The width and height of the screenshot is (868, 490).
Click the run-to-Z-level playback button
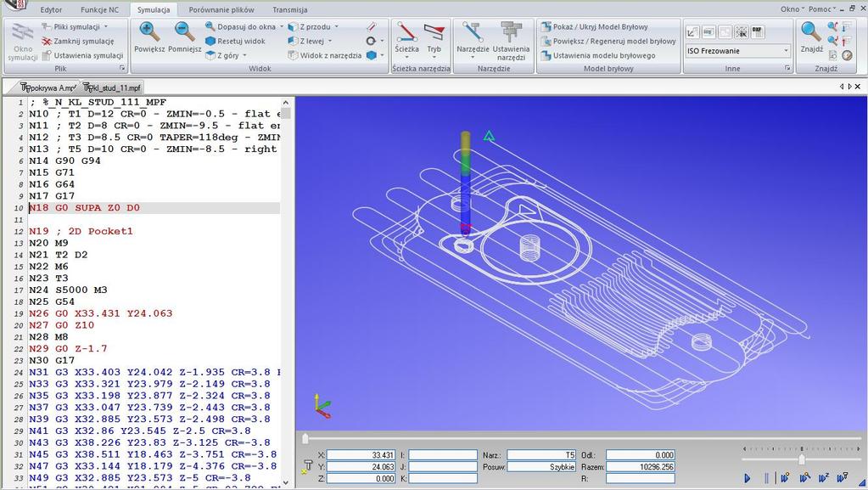823,478
